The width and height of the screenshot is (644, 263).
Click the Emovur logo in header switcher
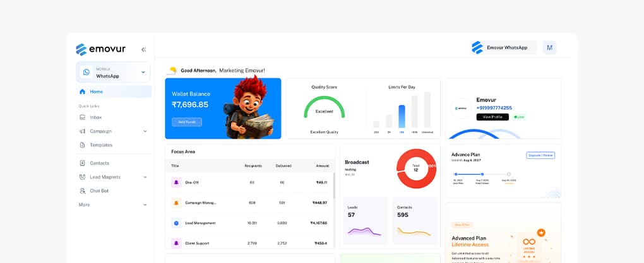point(477,47)
